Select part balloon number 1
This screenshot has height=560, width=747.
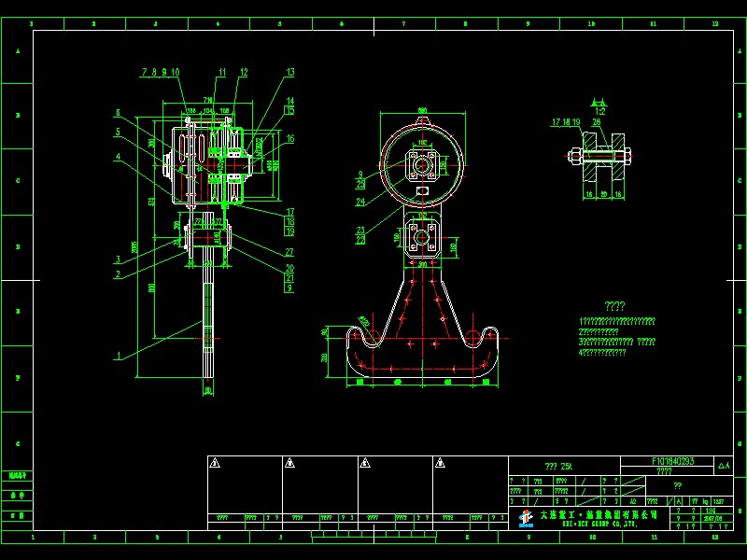(x=119, y=356)
